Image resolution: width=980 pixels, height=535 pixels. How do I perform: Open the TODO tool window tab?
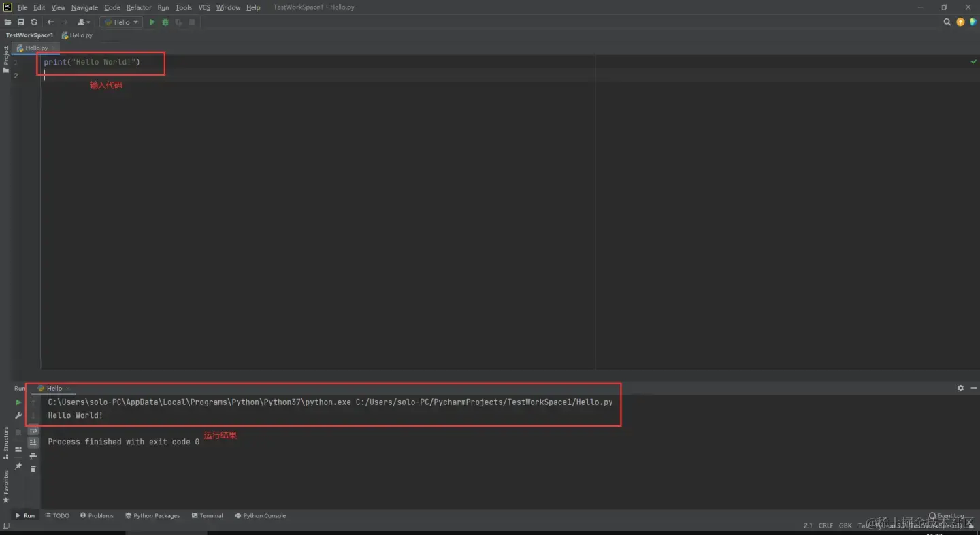[x=57, y=515]
